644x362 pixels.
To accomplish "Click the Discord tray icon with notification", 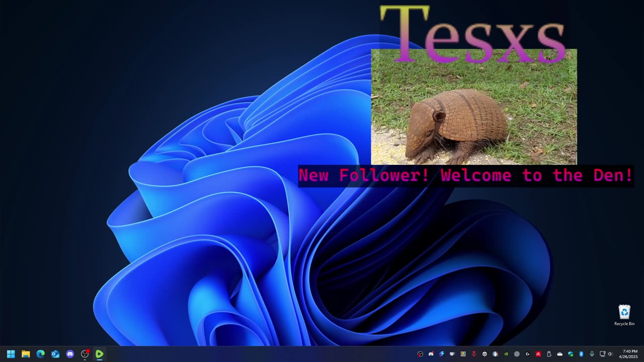I will pos(431,354).
